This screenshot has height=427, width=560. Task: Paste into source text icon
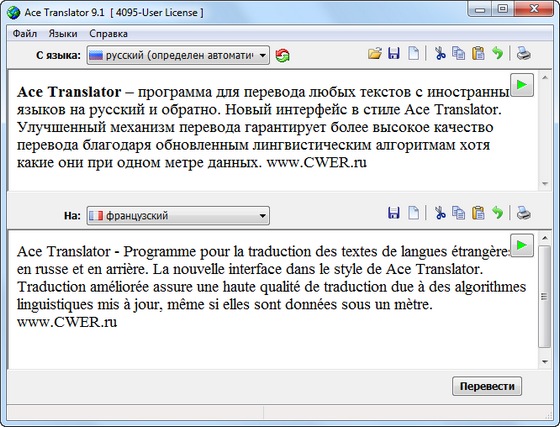click(x=478, y=54)
